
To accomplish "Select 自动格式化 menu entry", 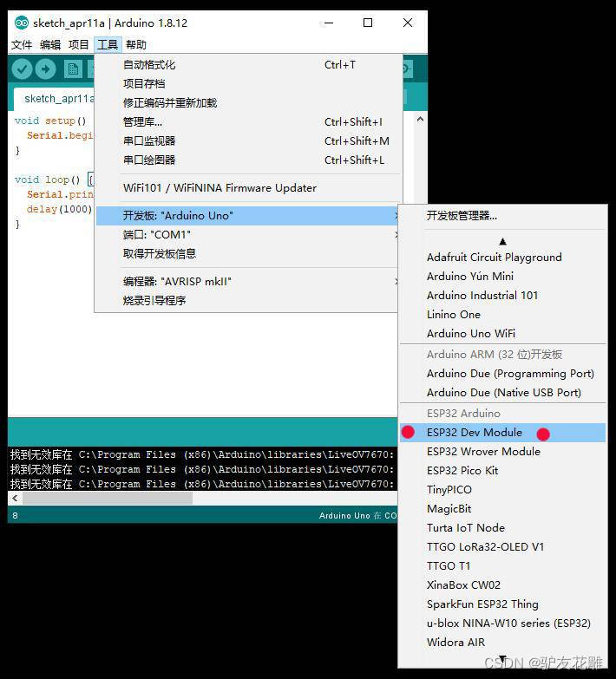I will click(248, 65).
